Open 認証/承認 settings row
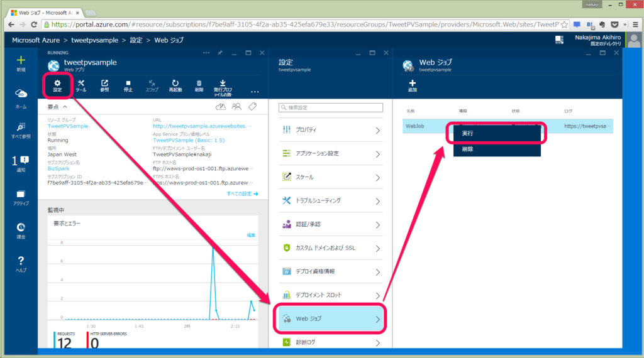The width and height of the screenshot is (644, 358). coord(331,225)
